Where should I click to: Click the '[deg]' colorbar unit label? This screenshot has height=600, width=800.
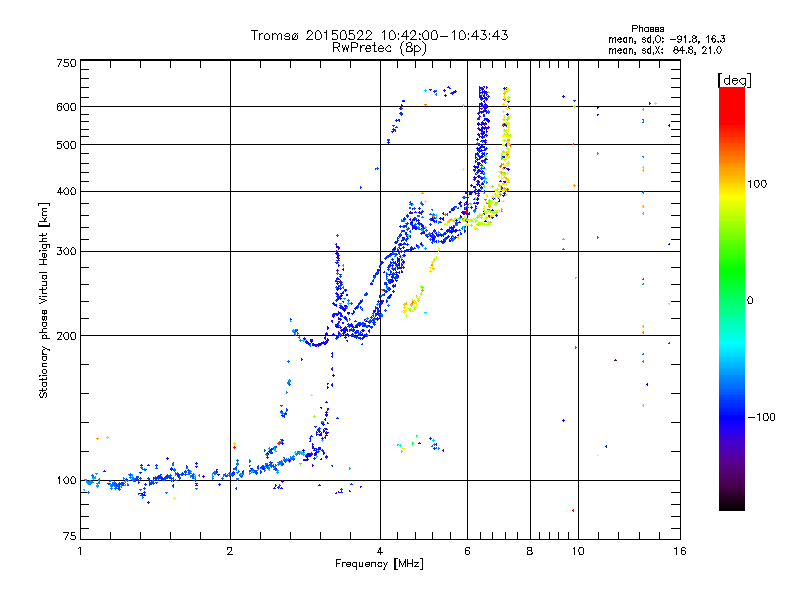[x=734, y=80]
